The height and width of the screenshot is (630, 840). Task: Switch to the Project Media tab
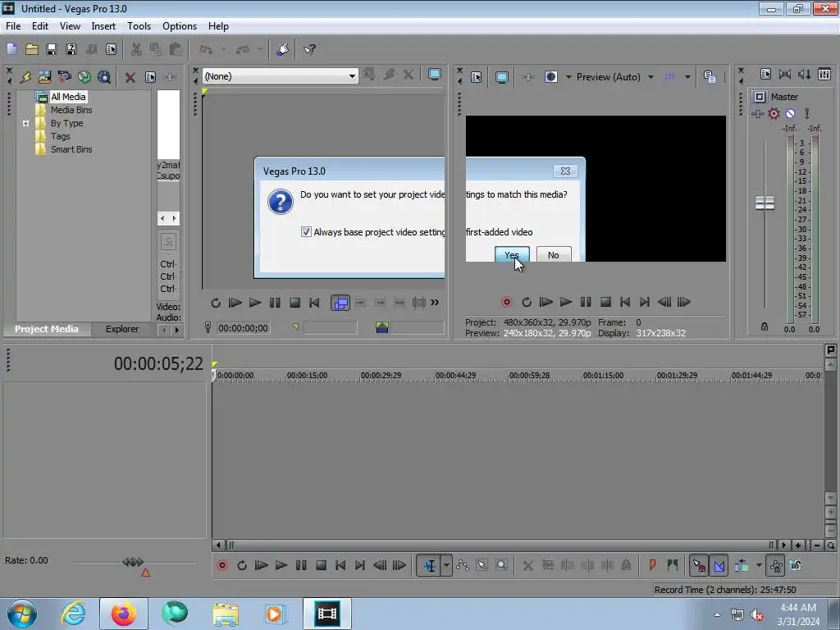pyautogui.click(x=46, y=329)
